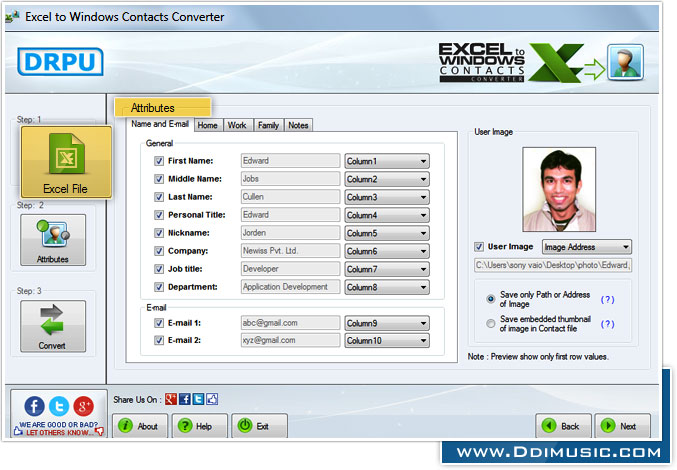Expand the Column10 dropdown for E-mail 2
Viewport: 677px width, 470px height.
coord(387,341)
